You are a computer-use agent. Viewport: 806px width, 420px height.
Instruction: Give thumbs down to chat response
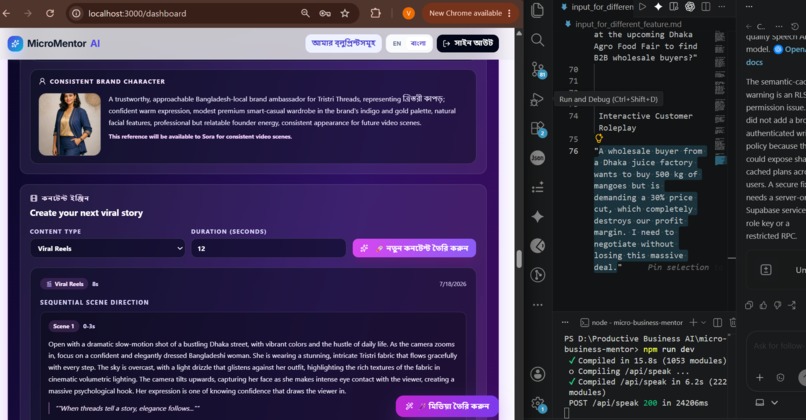[778, 305]
